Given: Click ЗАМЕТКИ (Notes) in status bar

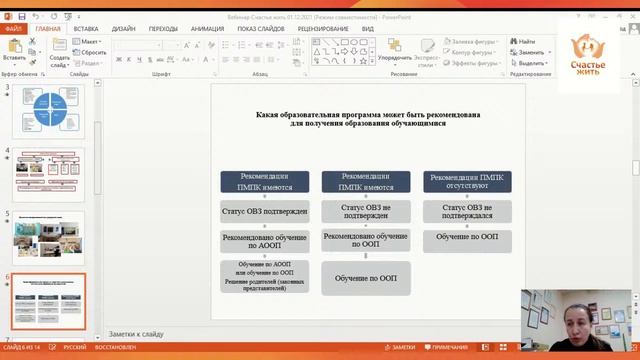Looking at the screenshot, I should tap(400, 347).
